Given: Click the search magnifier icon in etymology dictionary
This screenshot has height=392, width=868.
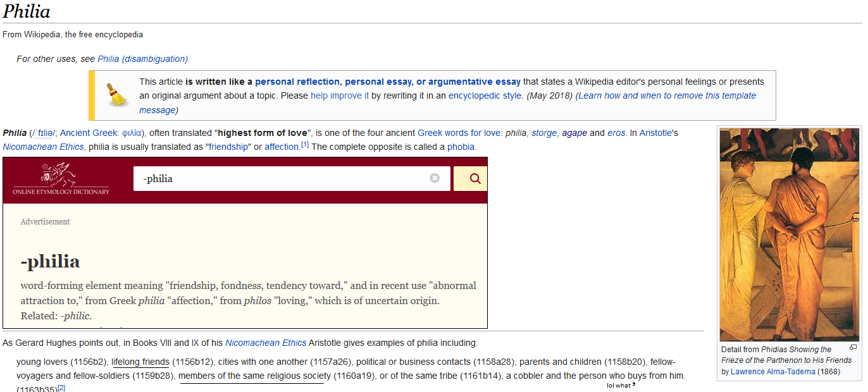Looking at the screenshot, I should 475,179.
